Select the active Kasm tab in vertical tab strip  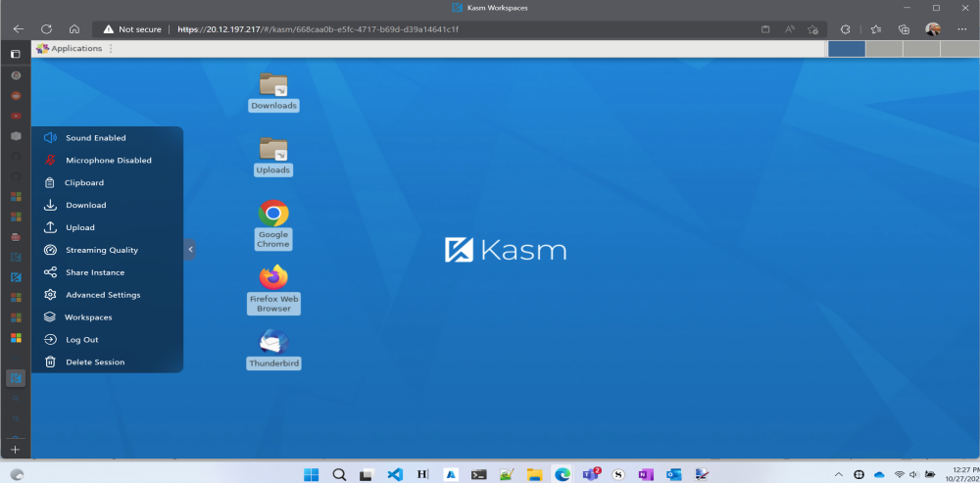tap(16, 378)
